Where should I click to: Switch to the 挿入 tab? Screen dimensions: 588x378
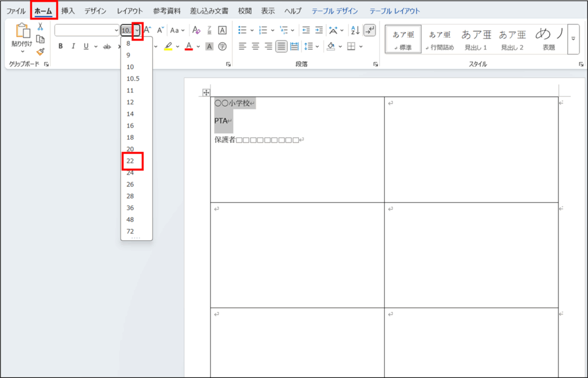68,11
